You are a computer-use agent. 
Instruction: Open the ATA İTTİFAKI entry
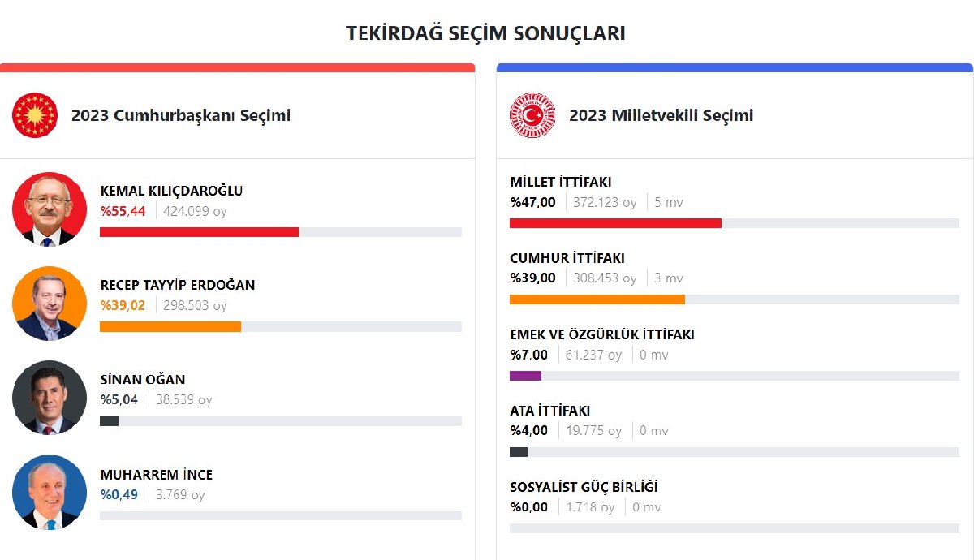pyautogui.click(x=549, y=411)
